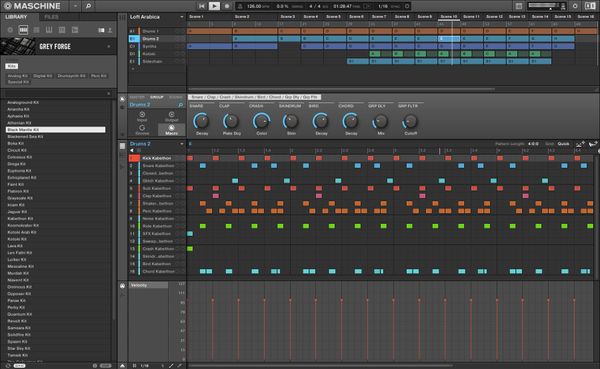Viewport: 600px width, 369px height.
Task: Toggle arranger view with the icon left of Lofi Arabica
Action: (x=122, y=17)
